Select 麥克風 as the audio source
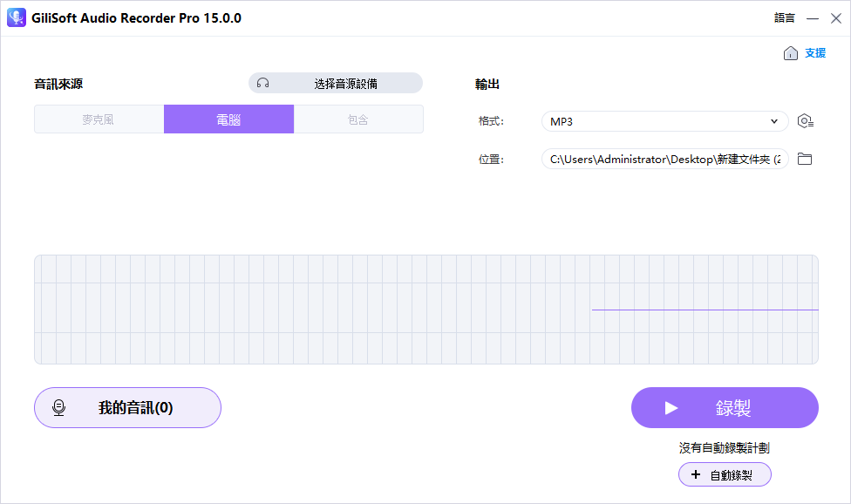 pyautogui.click(x=98, y=119)
